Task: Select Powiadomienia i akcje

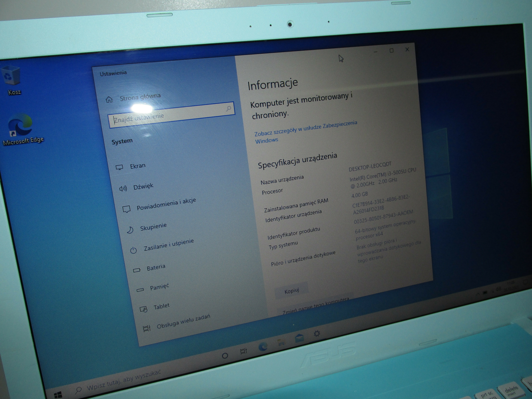Action: click(166, 204)
